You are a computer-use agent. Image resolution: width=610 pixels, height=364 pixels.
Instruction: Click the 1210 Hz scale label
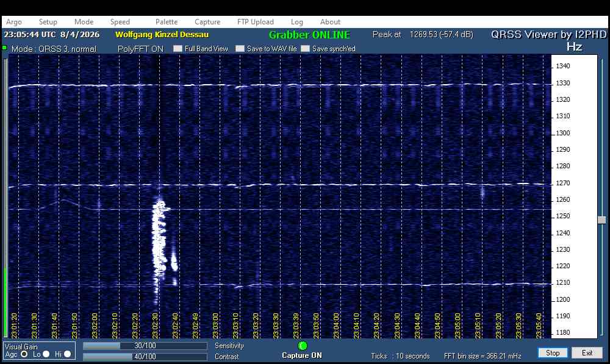coord(562,283)
